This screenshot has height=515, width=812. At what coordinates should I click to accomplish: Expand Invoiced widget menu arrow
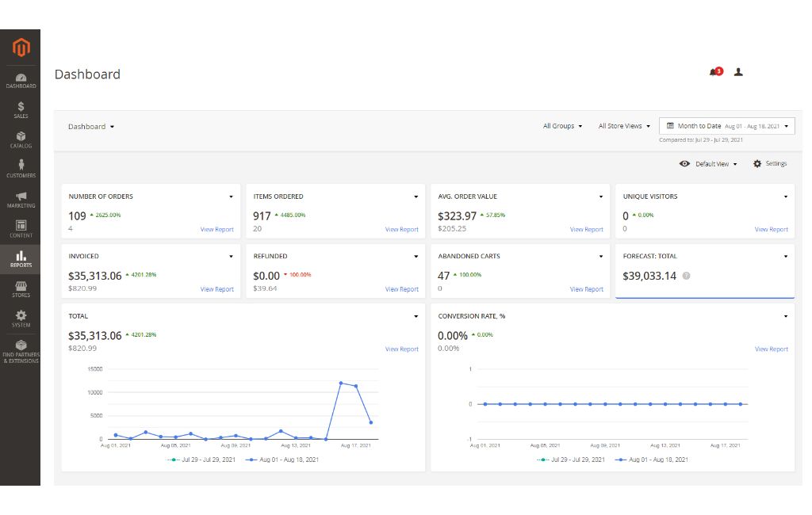[231, 256]
